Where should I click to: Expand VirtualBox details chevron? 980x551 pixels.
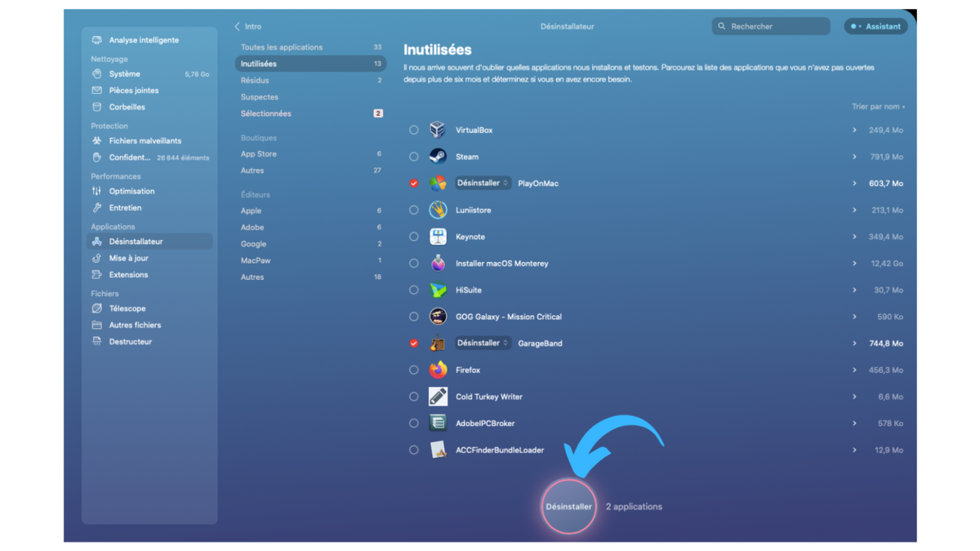[x=854, y=130]
